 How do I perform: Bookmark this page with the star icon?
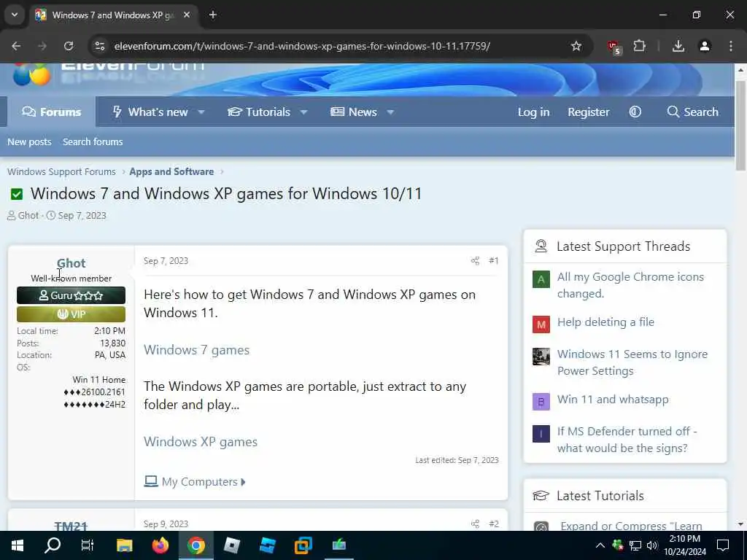coord(576,46)
